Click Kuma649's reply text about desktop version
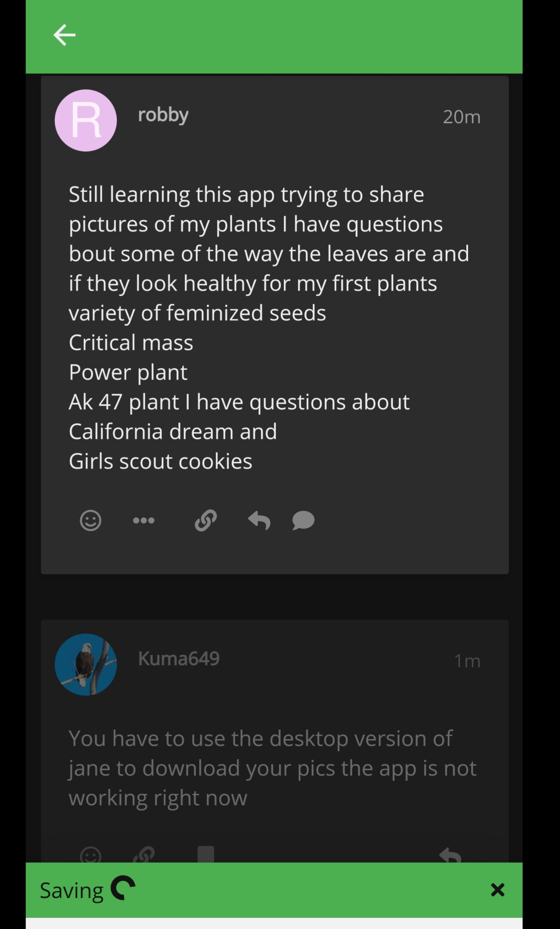 coord(272,768)
